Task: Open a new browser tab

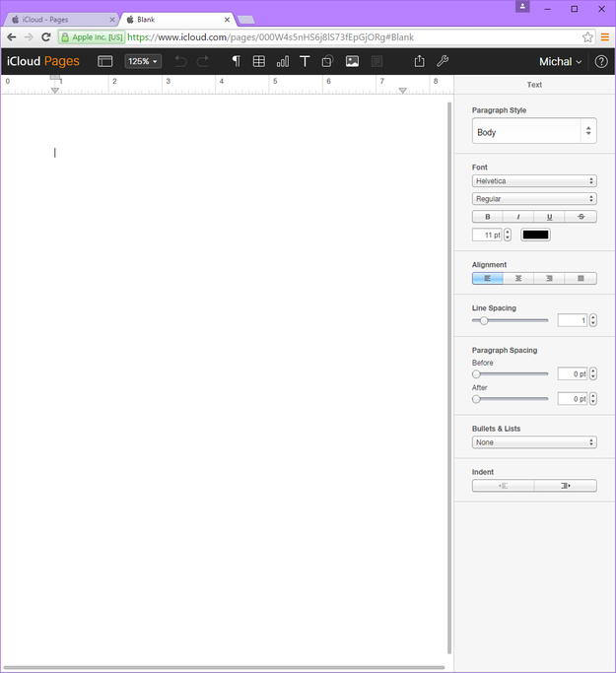Action: pyautogui.click(x=246, y=20)
